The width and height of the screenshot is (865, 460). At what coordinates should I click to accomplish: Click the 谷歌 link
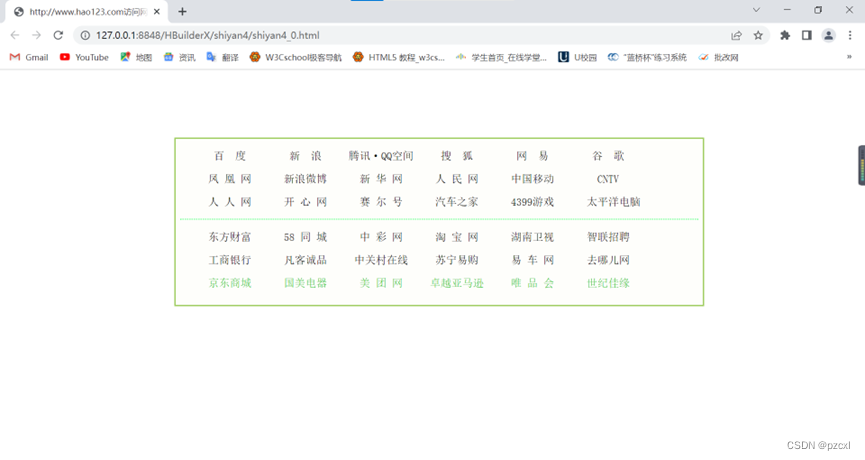pyautogui.click(x=608, y=156)
